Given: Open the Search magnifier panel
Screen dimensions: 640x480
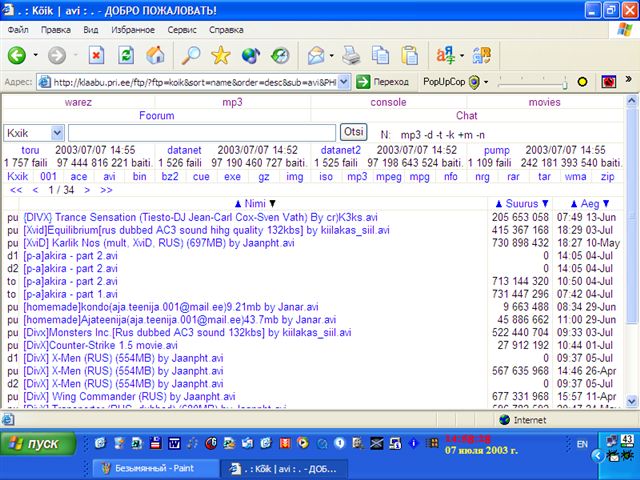Looking at the screenshot, I should pyautogui.click(x=190, y=55).
